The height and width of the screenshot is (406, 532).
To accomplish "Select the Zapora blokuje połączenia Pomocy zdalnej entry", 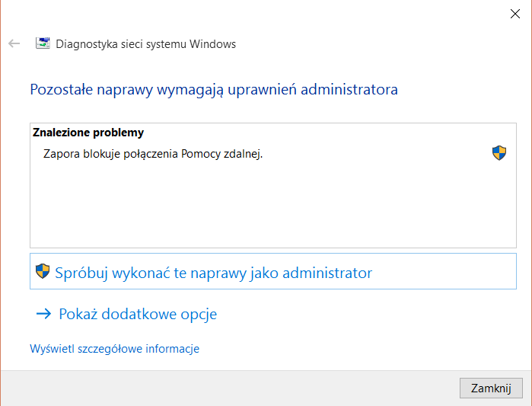I will [x=153, y=154].
